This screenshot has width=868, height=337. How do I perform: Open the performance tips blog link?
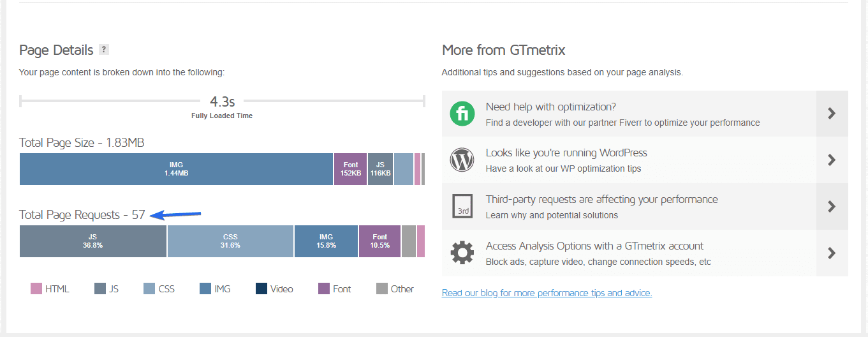(x=547, y=293)
